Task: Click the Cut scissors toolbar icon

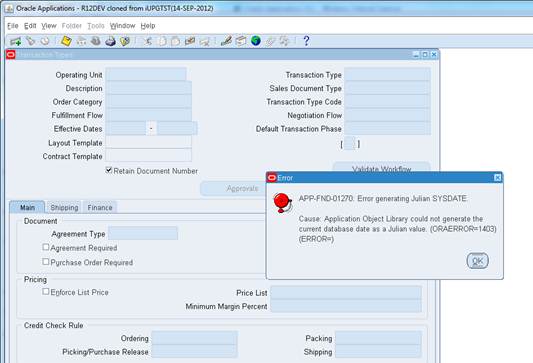Action: [x=148, y=41]
